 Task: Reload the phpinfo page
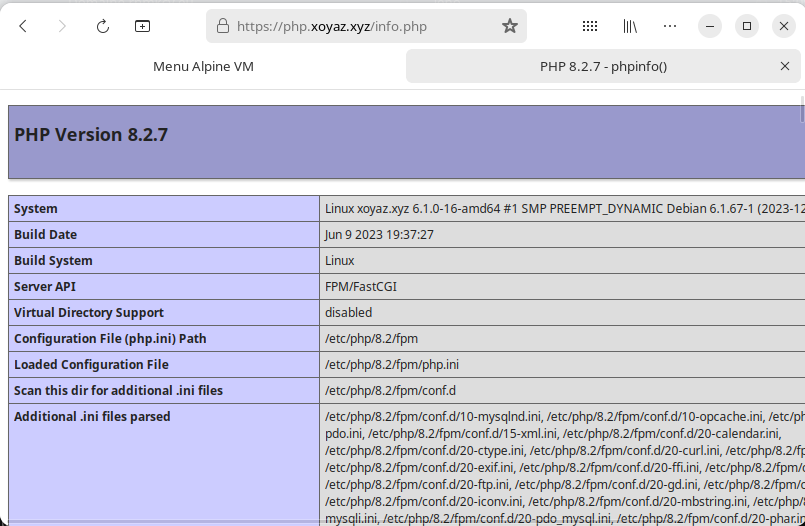[x=102, y=26]
